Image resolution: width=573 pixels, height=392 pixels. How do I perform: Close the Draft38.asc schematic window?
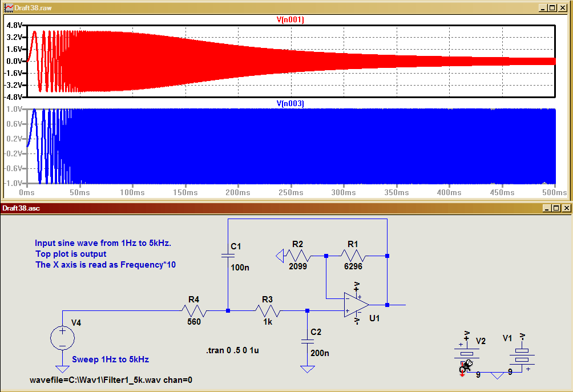[566, 208]
